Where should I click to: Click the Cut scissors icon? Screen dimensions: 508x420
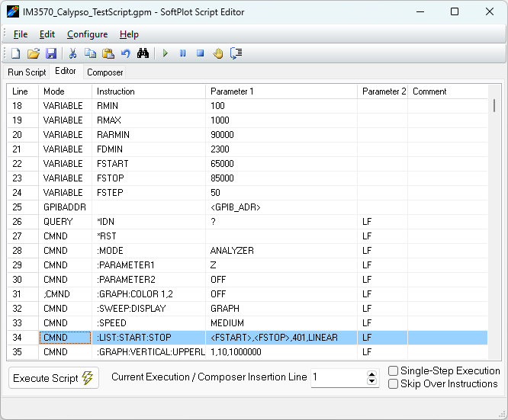click(72, 53)
